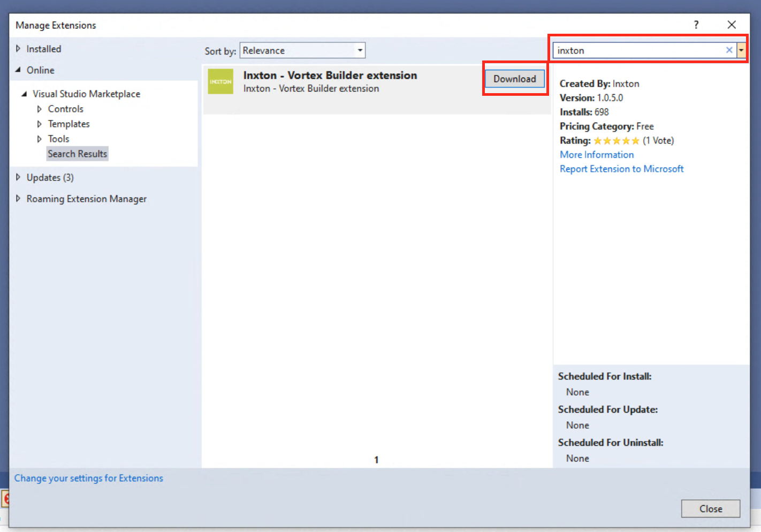Click page number 1 in results
761x532 pixels.
(x=376, y=460)
